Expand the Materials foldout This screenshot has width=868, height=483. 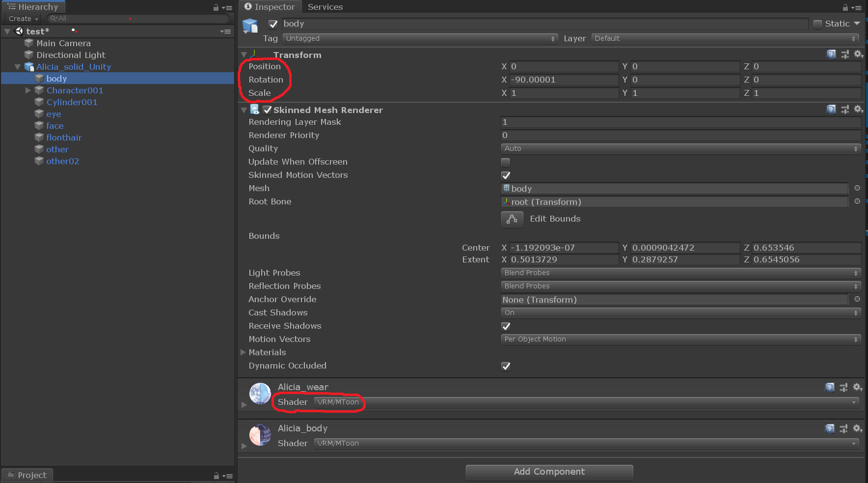coord(243,352)
